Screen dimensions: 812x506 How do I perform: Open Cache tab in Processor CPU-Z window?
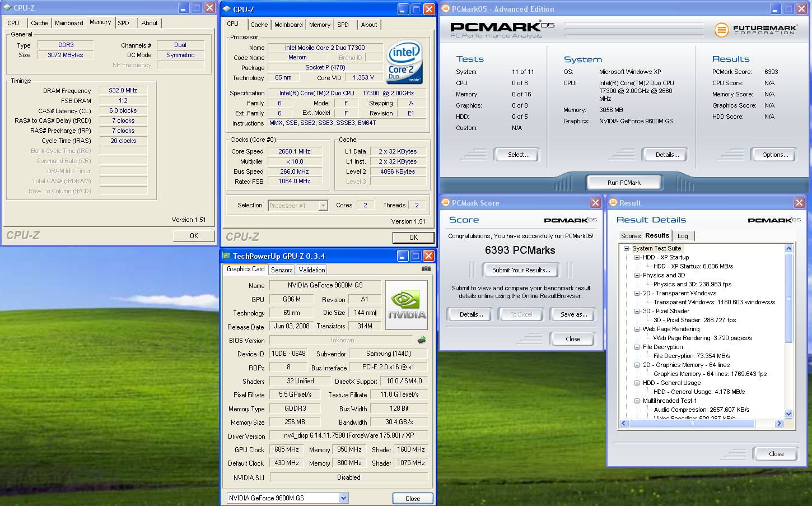point(259,25)
